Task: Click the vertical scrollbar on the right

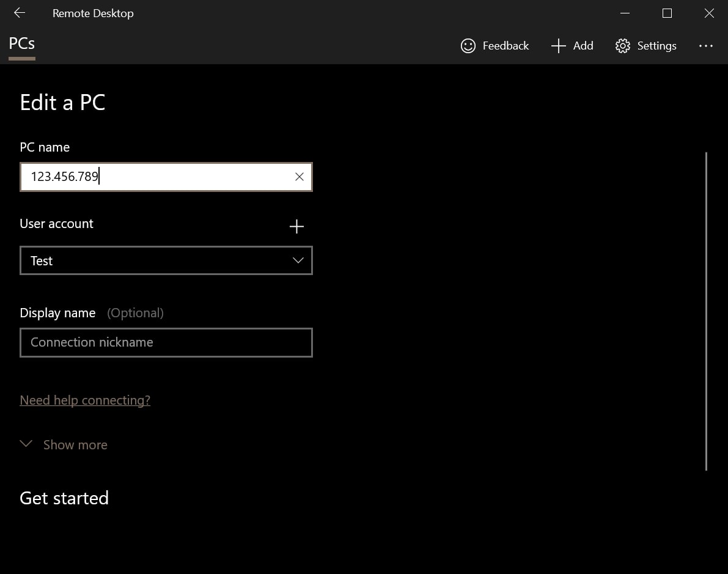Action: coord(706,311)
